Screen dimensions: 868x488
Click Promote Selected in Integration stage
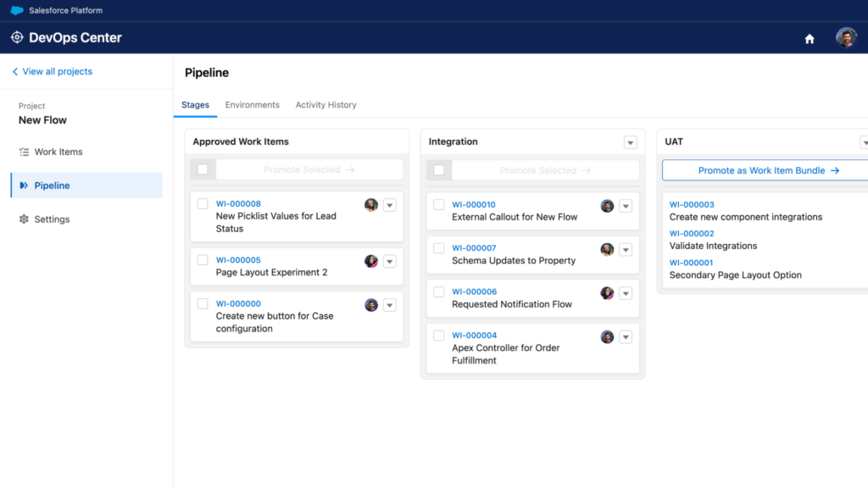[x=545, y=170]
